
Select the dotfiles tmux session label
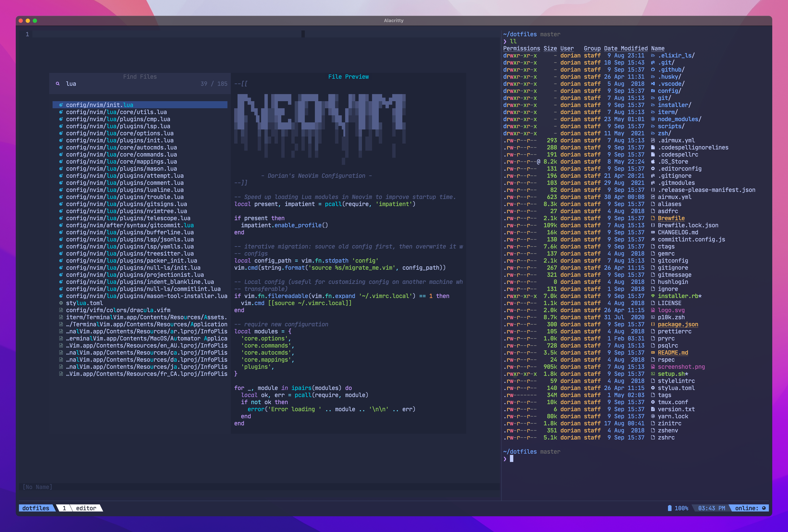[x=36, y=508]
